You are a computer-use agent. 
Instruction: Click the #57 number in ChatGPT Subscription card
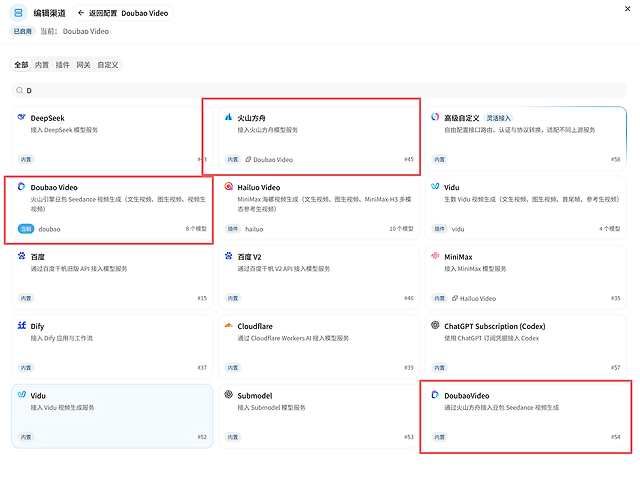pos(616,367)
